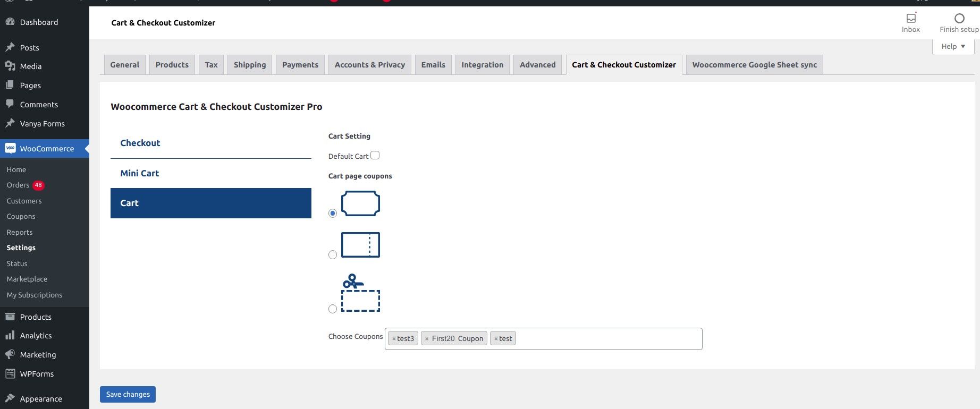Remove the First20 Coupon tag
Screen dimensions: 980x409
tap(427, 339)
